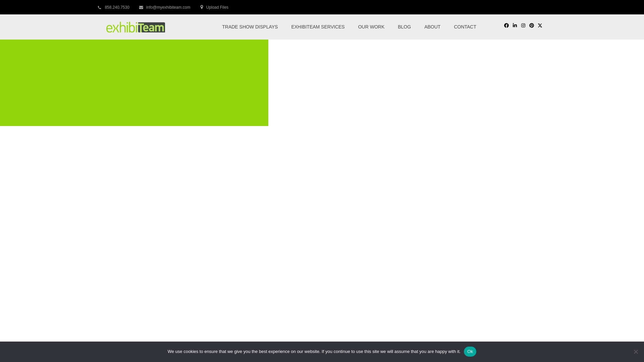
Task: Open the Instagram social icon
Action: click(523, 25)
